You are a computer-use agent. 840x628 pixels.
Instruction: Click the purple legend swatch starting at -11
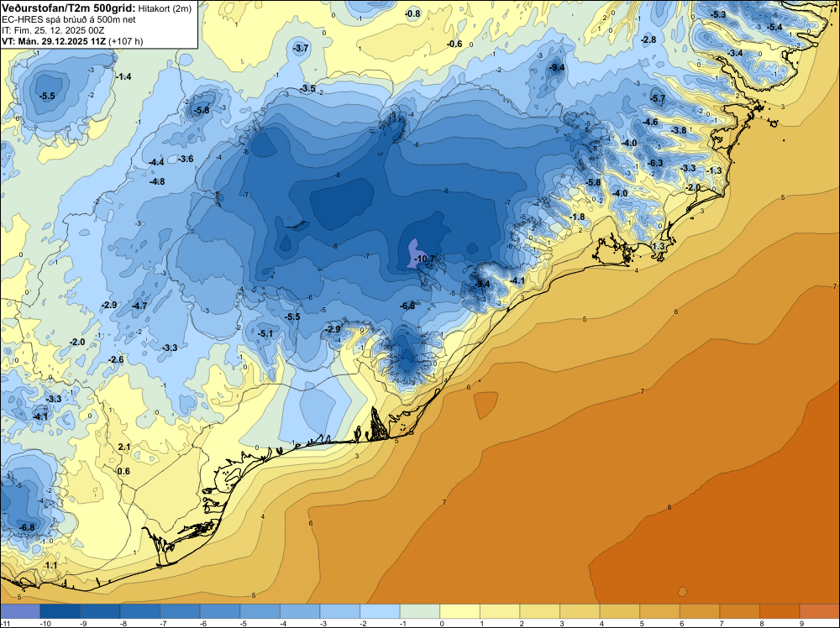point(20,611)
